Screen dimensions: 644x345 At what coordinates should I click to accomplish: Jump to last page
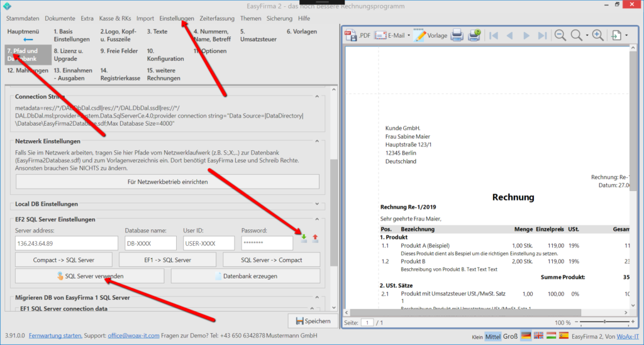click(543, 36)
